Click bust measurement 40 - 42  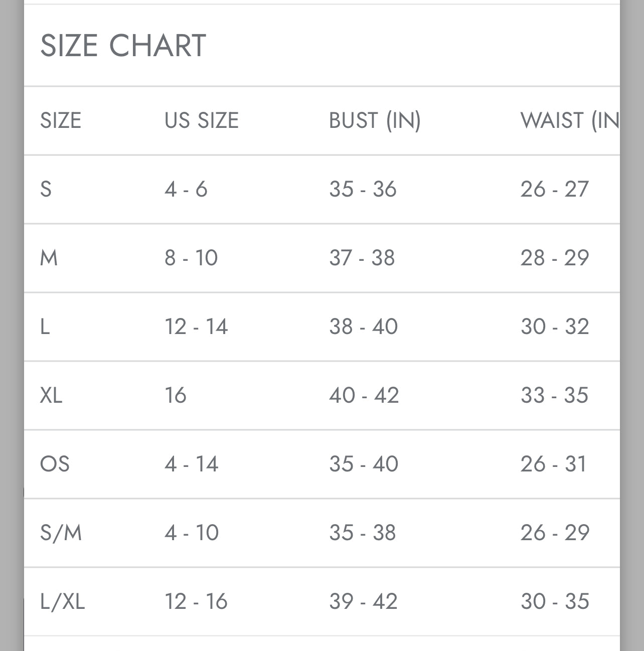(x=364, y=395)
